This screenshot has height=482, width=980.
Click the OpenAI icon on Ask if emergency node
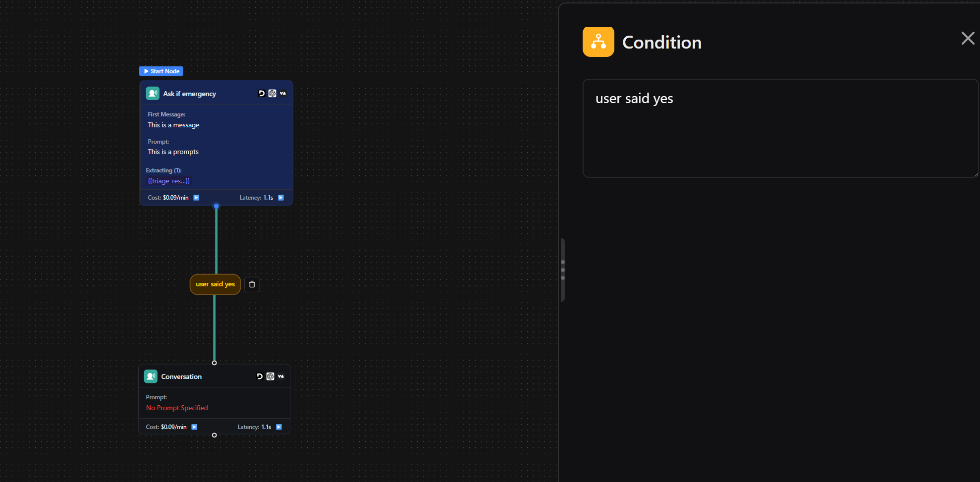click(x=272, y=93)
